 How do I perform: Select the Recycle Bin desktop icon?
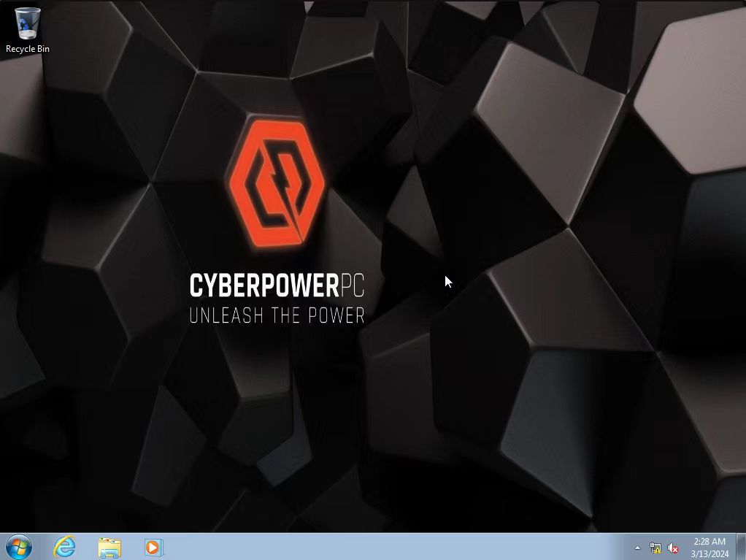tap(28, 29)
